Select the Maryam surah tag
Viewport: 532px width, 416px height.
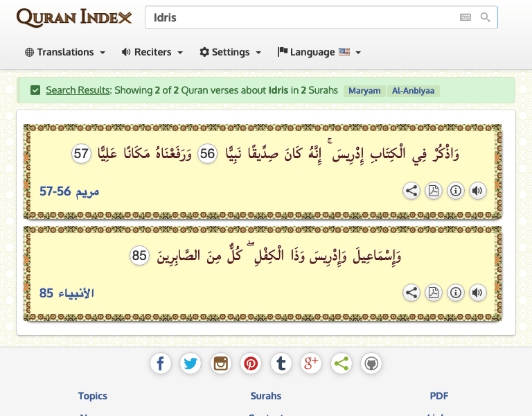(364, 91)
